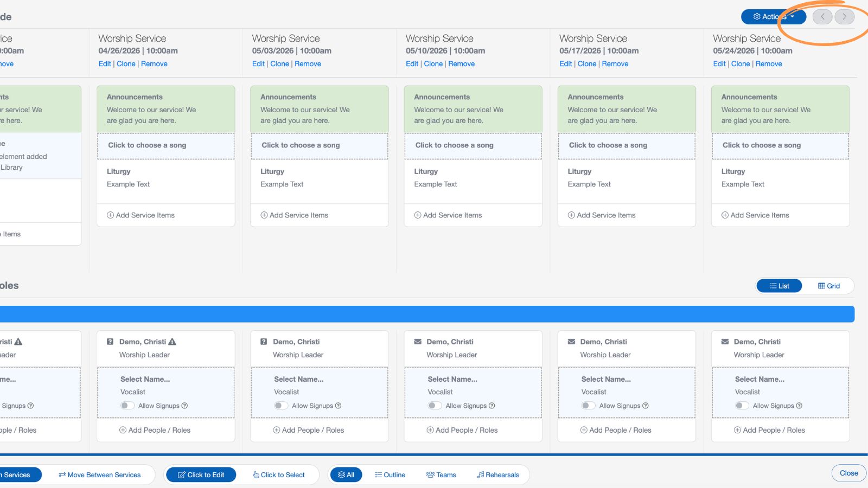Click the layers icon on the All filter
Screen dimensions: 868x488
[x=339, y=474]
